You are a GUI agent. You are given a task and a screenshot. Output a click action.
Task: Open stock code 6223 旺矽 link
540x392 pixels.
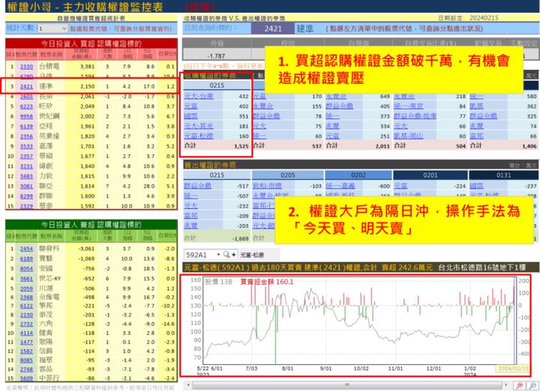point(26,106)
